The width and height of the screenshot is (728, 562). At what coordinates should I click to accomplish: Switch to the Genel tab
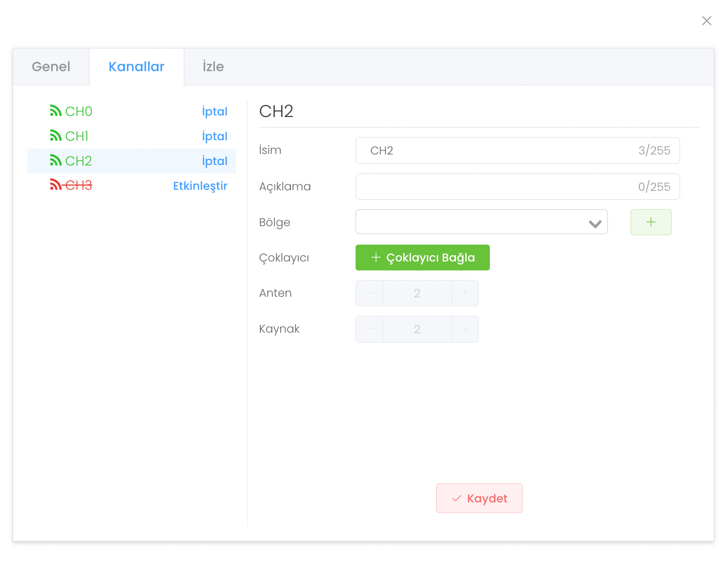click(x=51, y=66)
